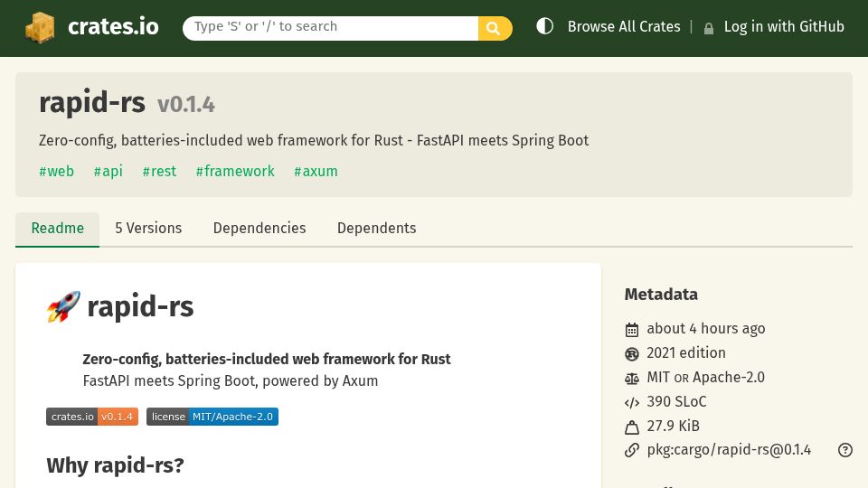Open the #axum keyword
The image size is (868, 488).
(316, 172)
